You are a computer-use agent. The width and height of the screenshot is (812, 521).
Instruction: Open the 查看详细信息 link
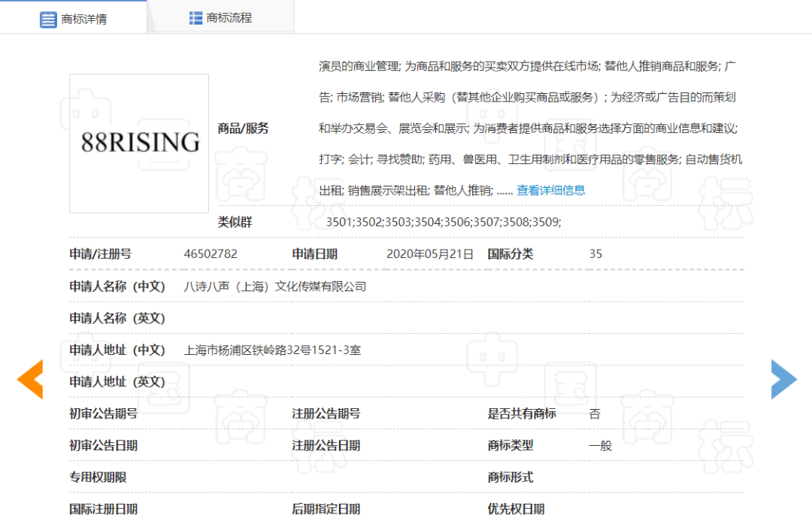pos(550,190)
